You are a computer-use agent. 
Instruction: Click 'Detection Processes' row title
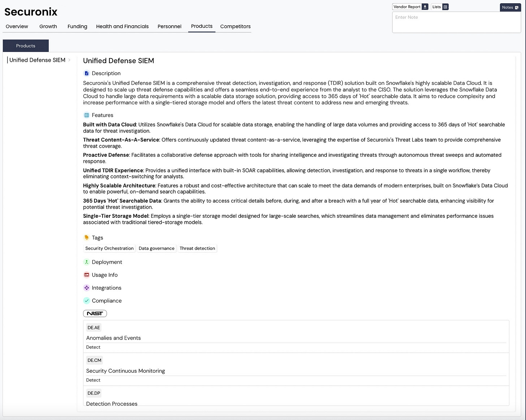click(112, 403)
